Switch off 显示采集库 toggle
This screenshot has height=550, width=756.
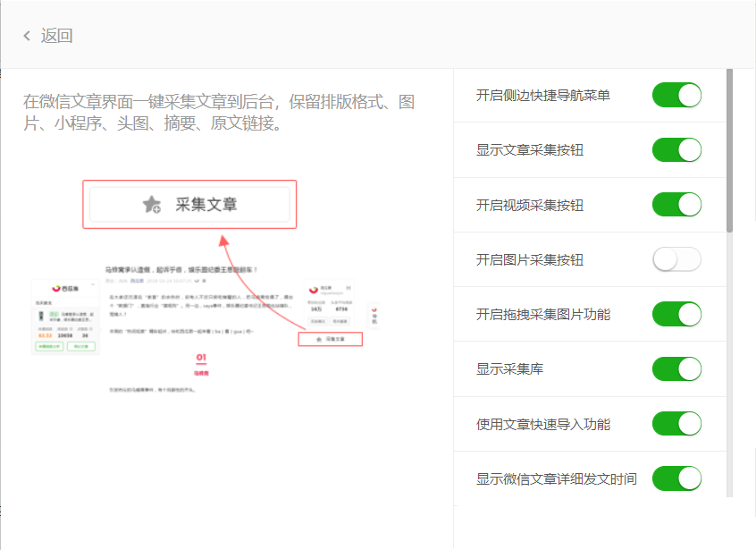[676, 369]
